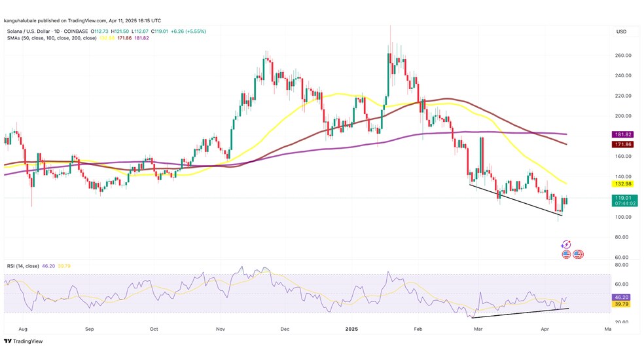The width and height of the screenshot is (644, 363).
Task: Click the Aug label on time axis
Action: tap(23, 329)
